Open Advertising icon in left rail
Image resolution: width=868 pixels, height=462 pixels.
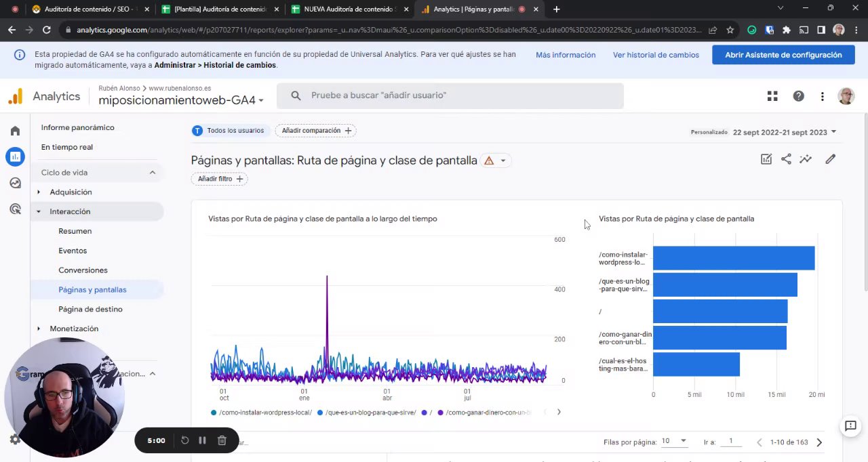(15, 209)
